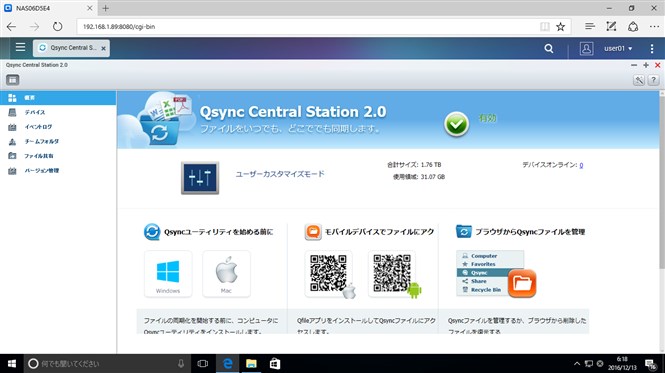
Task: Maximize the Qsync Central Station app window
Action: (645, 65)
